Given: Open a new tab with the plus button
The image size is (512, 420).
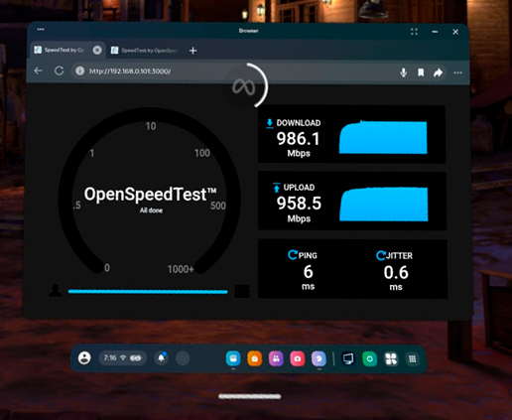Looking at the screenshot, I should pos(193,51).
